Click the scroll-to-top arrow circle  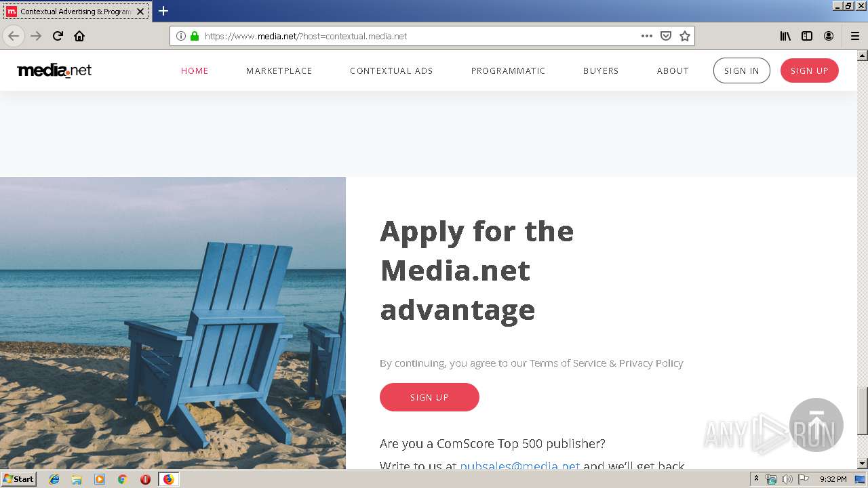click(816, 425)
